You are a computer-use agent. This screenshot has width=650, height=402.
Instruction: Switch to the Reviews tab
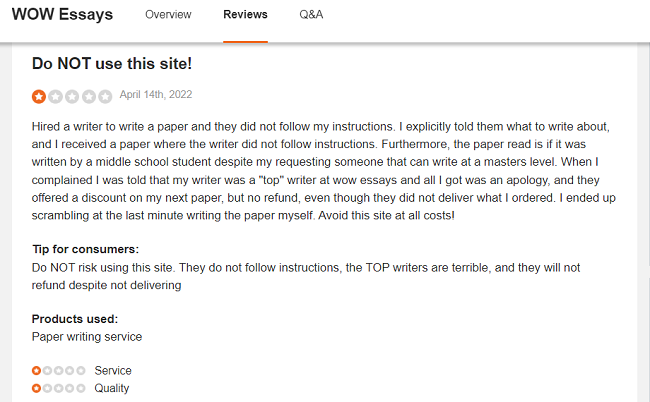point(245,15)
